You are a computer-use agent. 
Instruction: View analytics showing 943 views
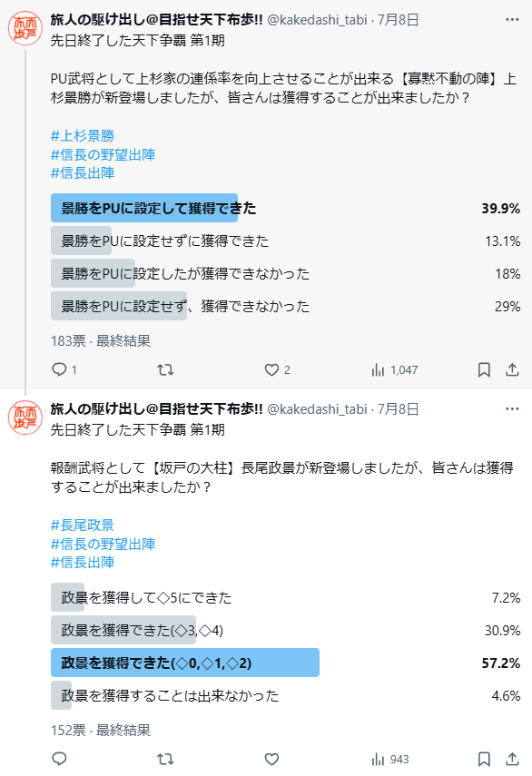(x=390, y=759)
